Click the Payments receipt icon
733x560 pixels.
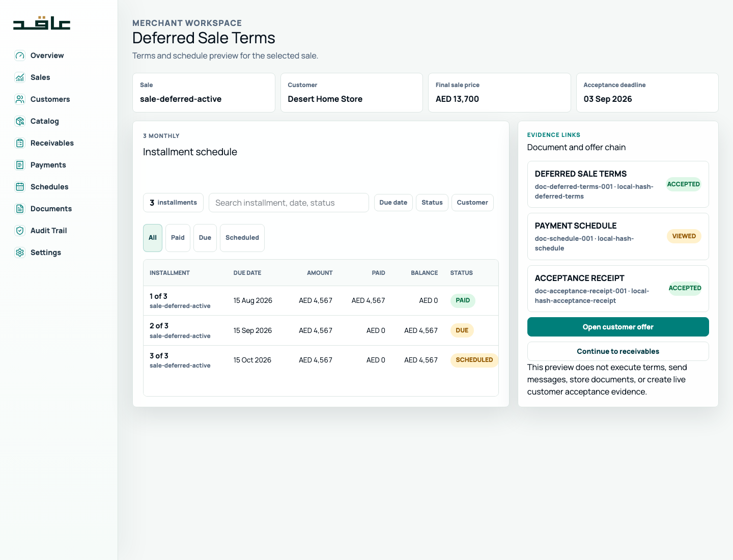click(20, 165)
